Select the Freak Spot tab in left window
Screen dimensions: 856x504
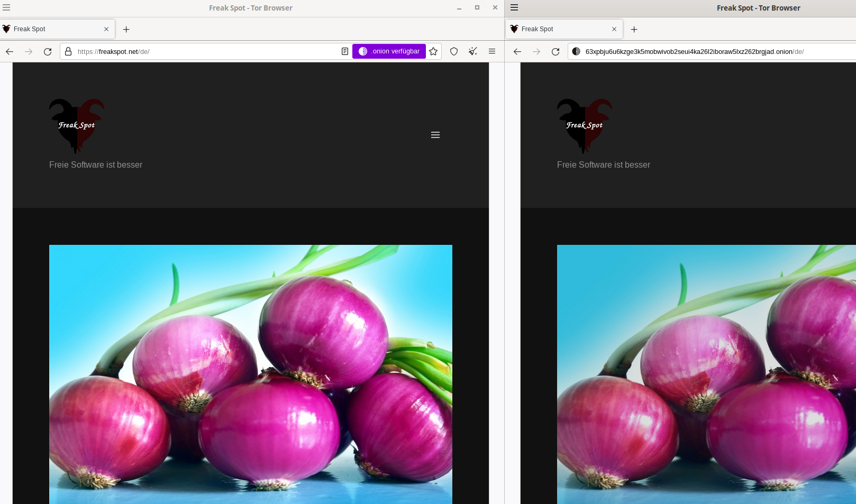tap(57, 29)
